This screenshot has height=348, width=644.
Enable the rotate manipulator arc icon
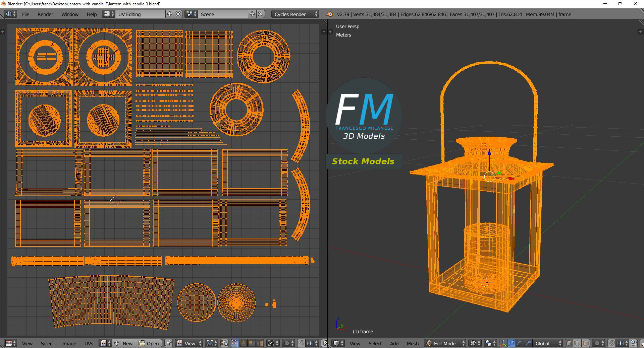click(x=520, y=343)
